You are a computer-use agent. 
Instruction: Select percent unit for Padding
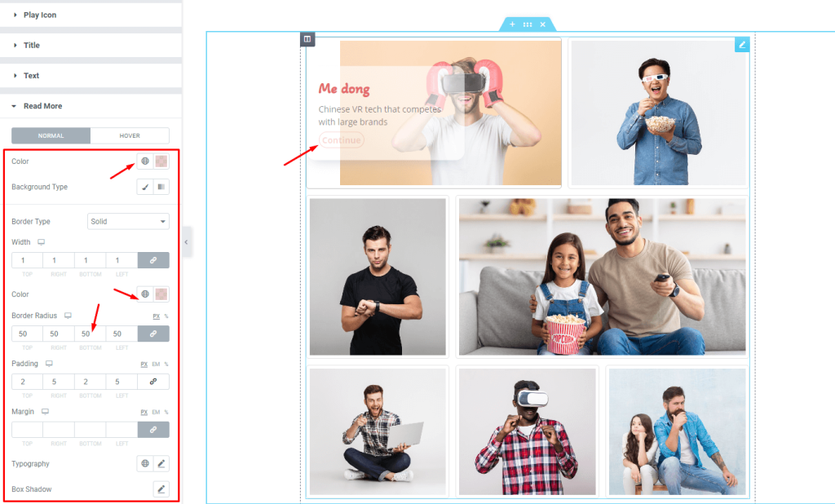click(166, 365)
